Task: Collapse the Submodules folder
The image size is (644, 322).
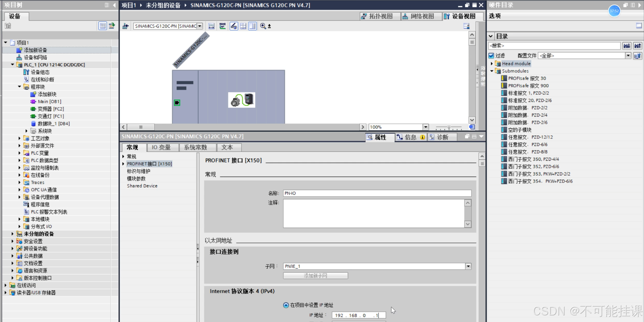Action: tap(492, 71)
